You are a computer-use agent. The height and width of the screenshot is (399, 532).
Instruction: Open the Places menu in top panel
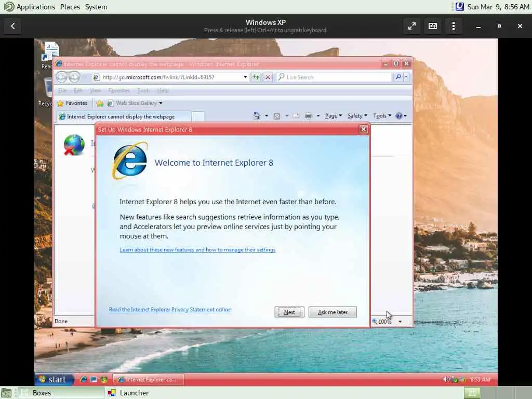click(70, 7)
